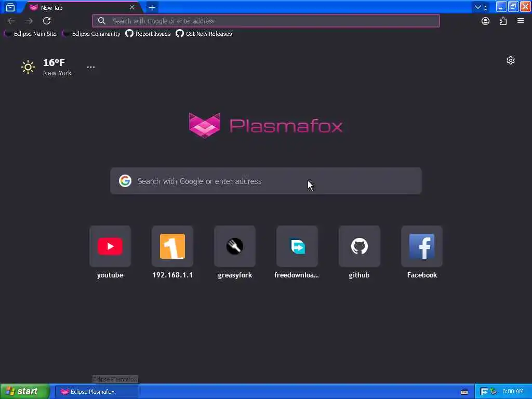Open the github shortcut tile
The image size is (532, 399).
point(360,252)
